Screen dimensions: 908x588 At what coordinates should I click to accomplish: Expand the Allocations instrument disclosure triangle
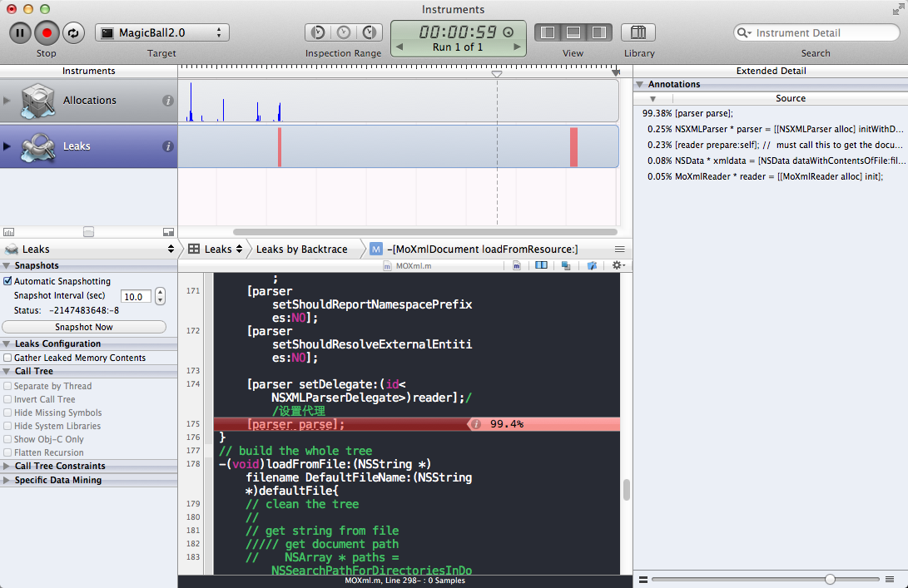click(x=7, y=100)
